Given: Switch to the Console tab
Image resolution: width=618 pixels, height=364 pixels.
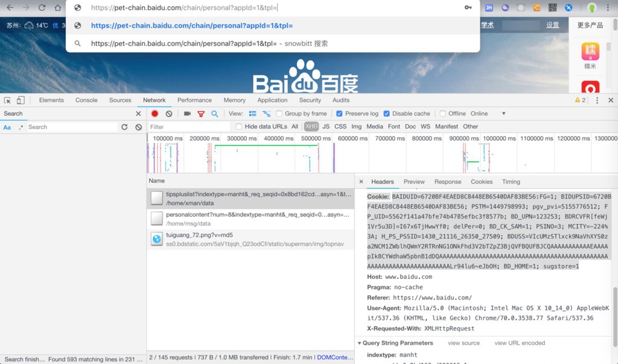Looking at the screenshot, I should coord(86,100).
